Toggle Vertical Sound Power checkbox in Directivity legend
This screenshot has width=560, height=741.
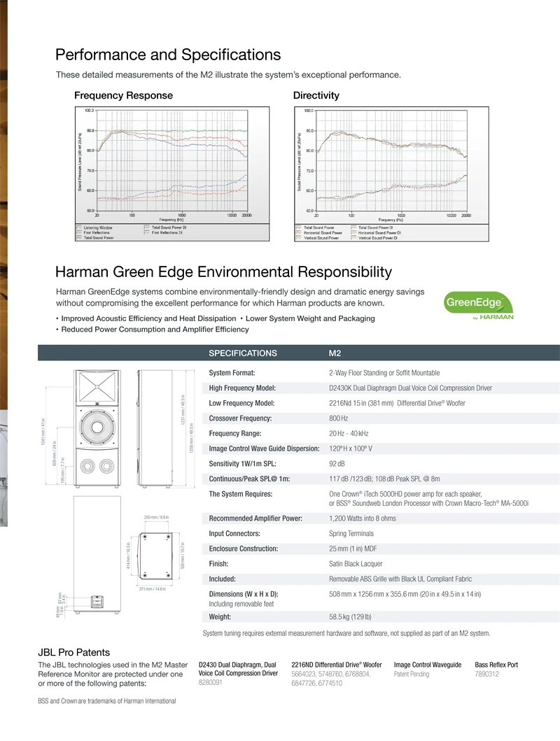coord(298,238)
